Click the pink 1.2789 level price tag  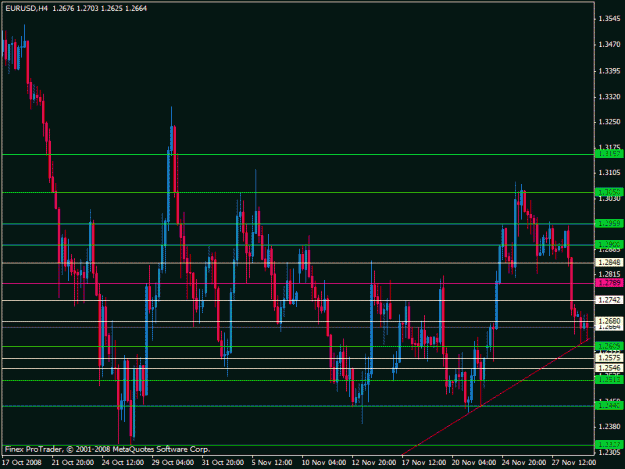(609, 283)
